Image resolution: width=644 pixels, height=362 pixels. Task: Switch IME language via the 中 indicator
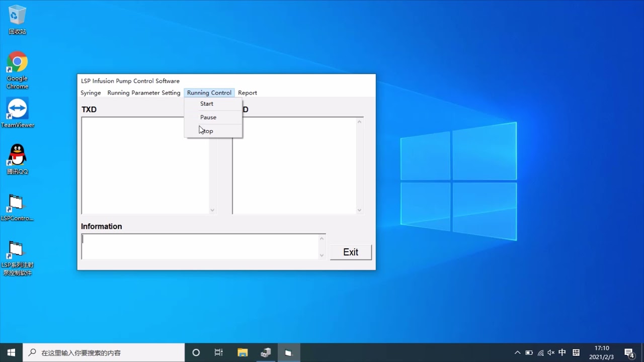(x=562, y=353)
